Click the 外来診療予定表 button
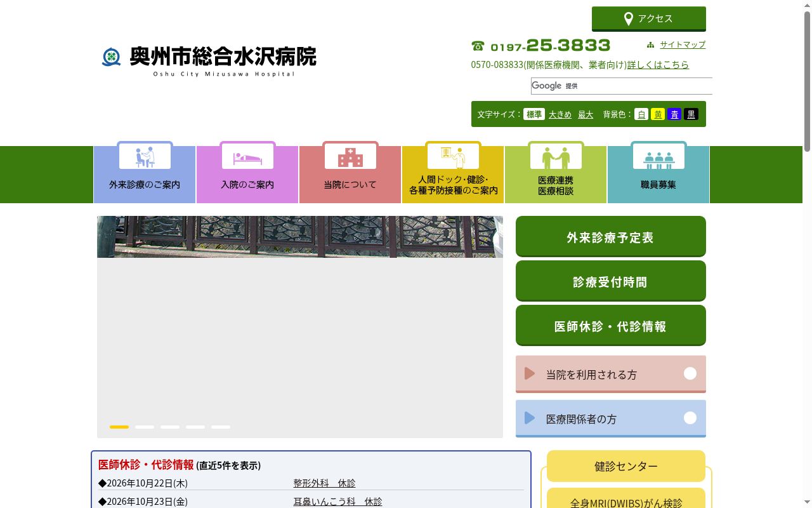812x508 pixels. click(611, 237)
